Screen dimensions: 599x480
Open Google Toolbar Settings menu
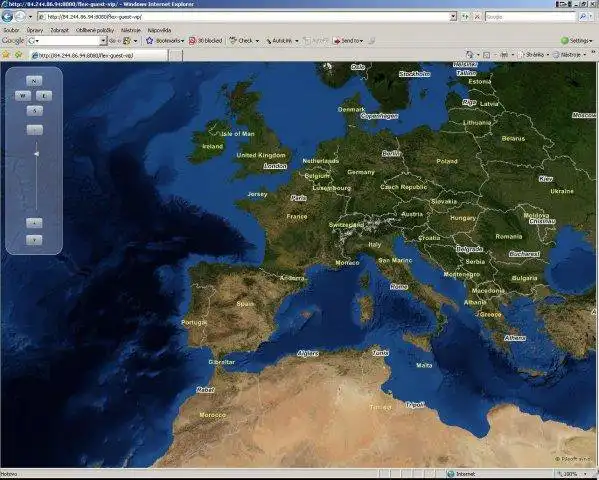tap(576, 41)
